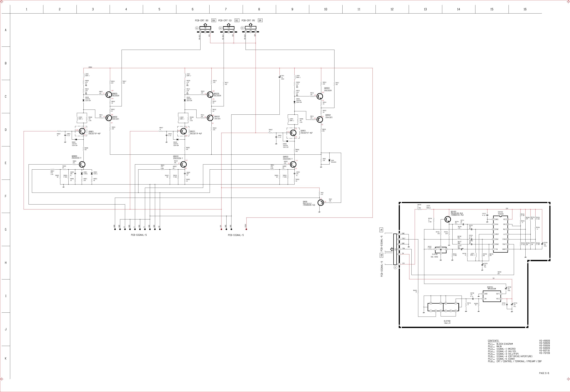Click the 230V label on top red rail
Screen dimensions: 570x392
[x=90, y=67]
